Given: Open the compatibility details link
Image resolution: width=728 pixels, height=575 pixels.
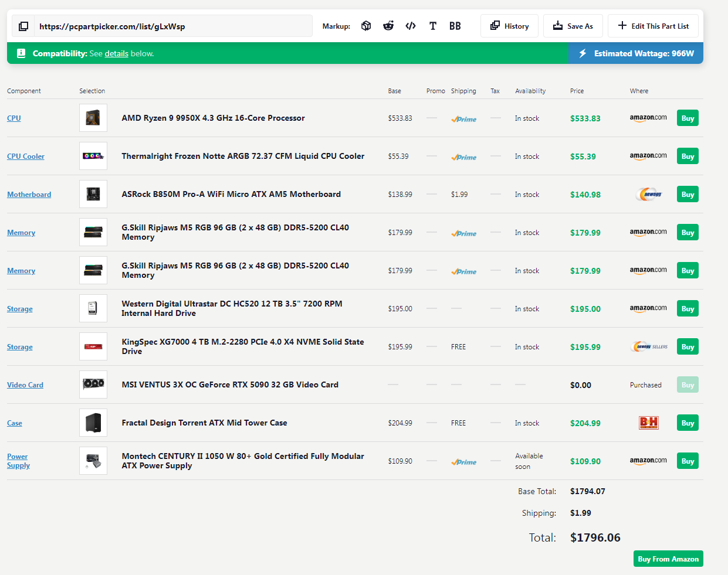Looking at the screenshot, I should pos(117,53).
